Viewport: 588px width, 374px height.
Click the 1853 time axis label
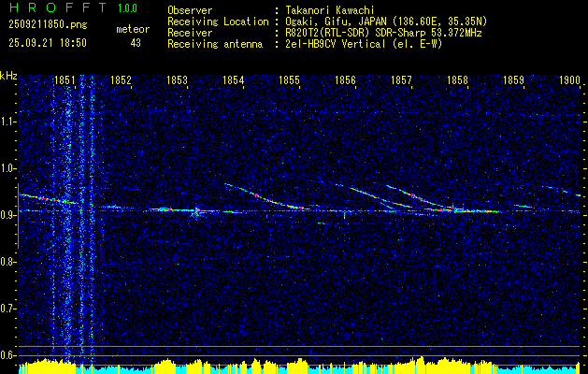(x=177, y=79)
